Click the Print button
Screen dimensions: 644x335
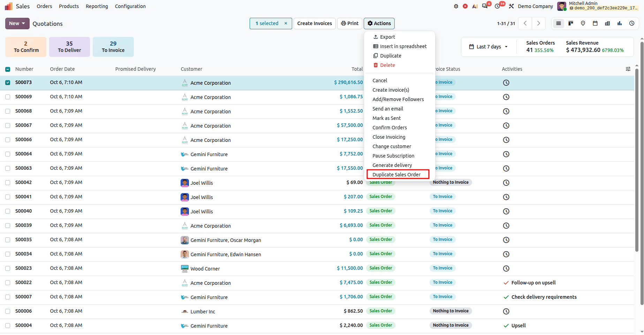[350, 23]
